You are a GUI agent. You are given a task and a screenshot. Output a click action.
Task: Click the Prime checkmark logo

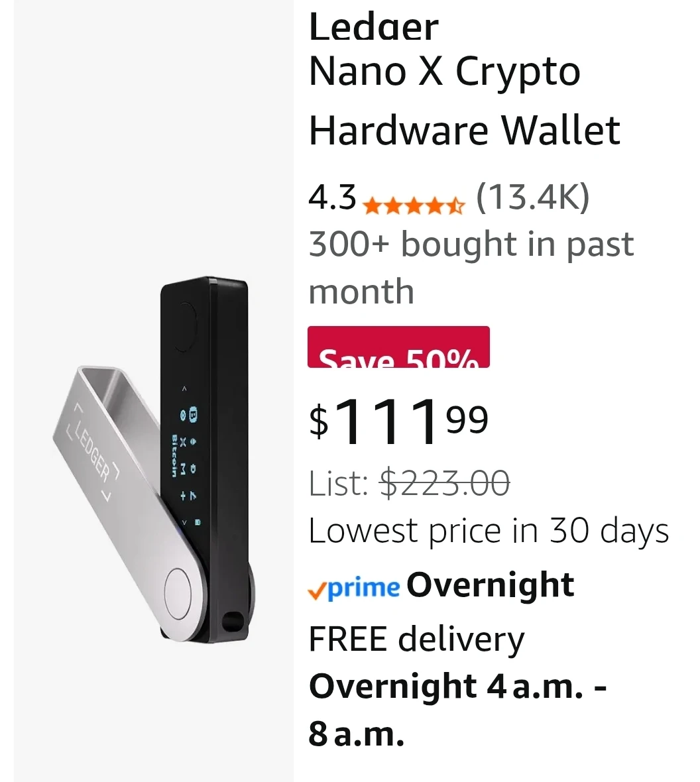354,587
